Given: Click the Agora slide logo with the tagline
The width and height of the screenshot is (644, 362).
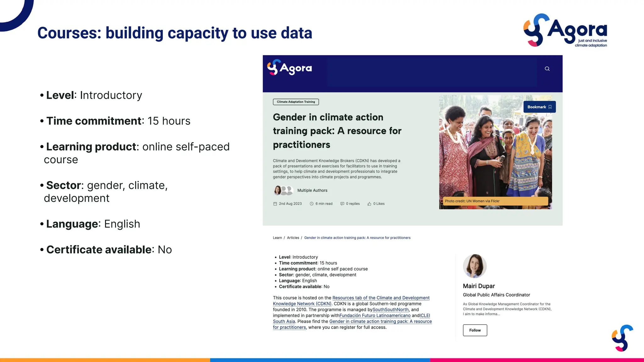Looking at the screenshot, I should point(565,30).
